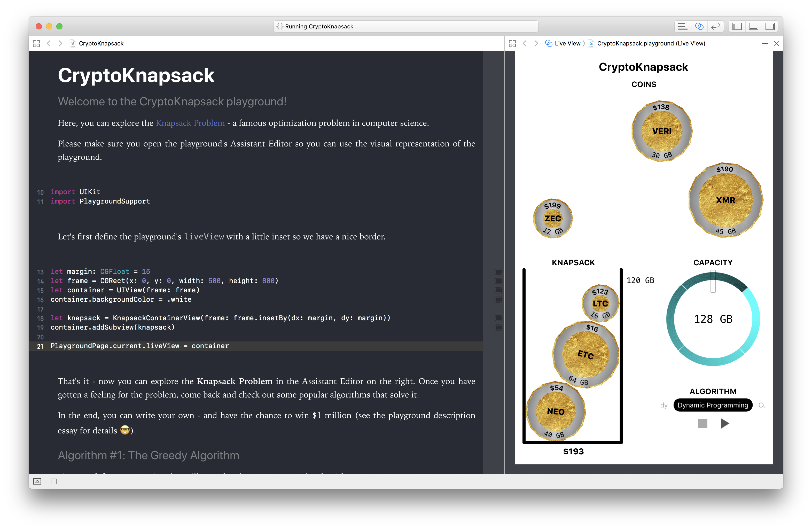
Task: Toggle the debug area panel
Action: 753,26
